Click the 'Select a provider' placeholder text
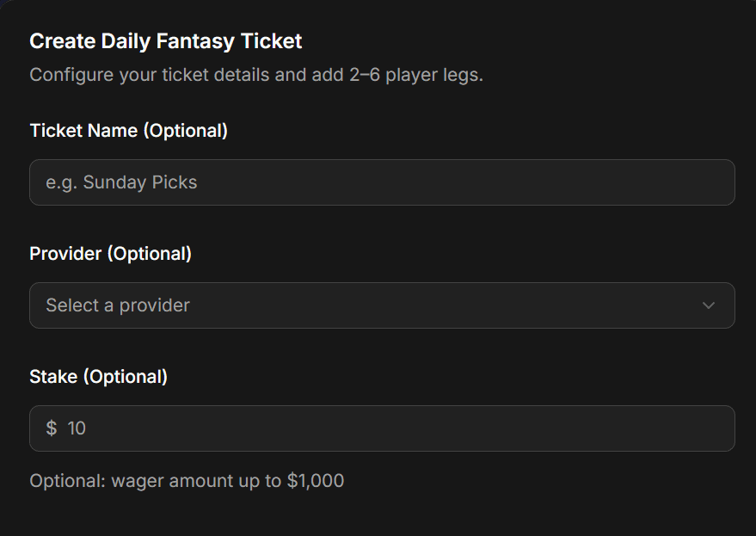The height and width of the screenshot is (536, 756). [x=118, y=305]
